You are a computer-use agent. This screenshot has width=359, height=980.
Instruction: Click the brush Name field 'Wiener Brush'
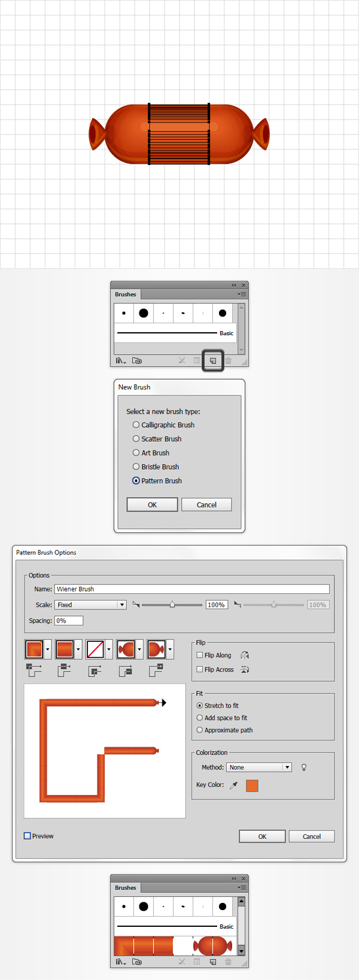(x=191, y=589)
